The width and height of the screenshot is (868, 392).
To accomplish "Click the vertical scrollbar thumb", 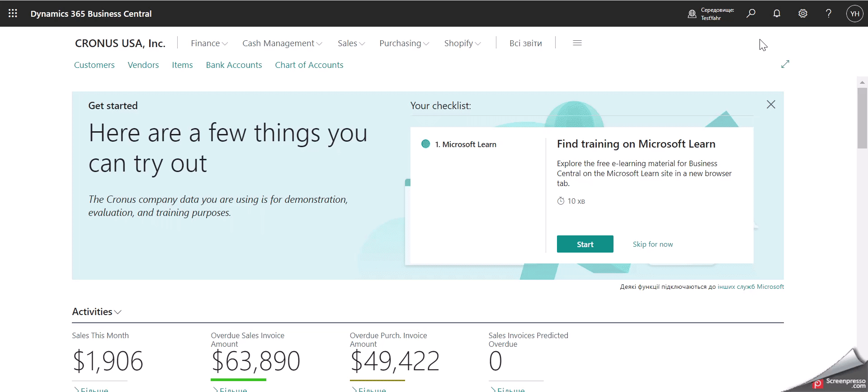I will pos(862,118).
